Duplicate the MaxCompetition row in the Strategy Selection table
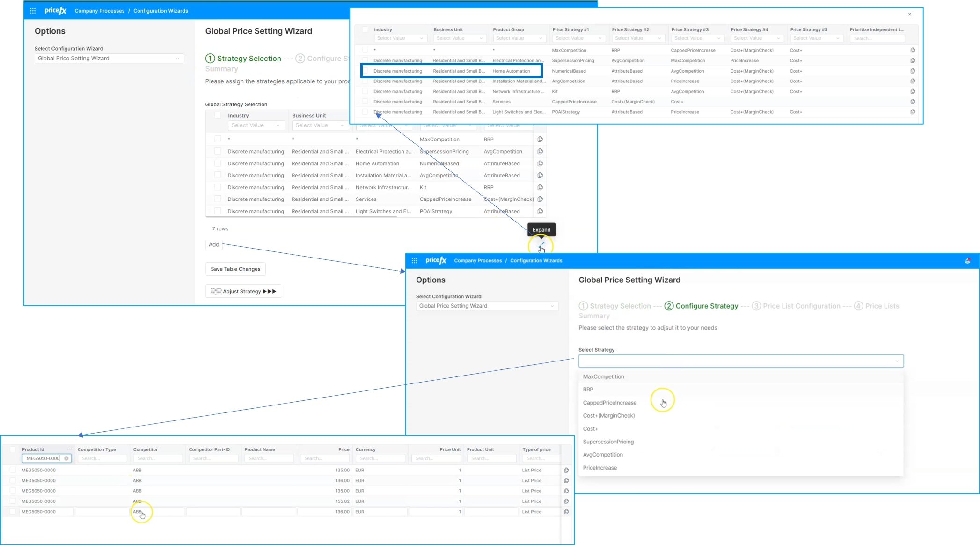 540,140
